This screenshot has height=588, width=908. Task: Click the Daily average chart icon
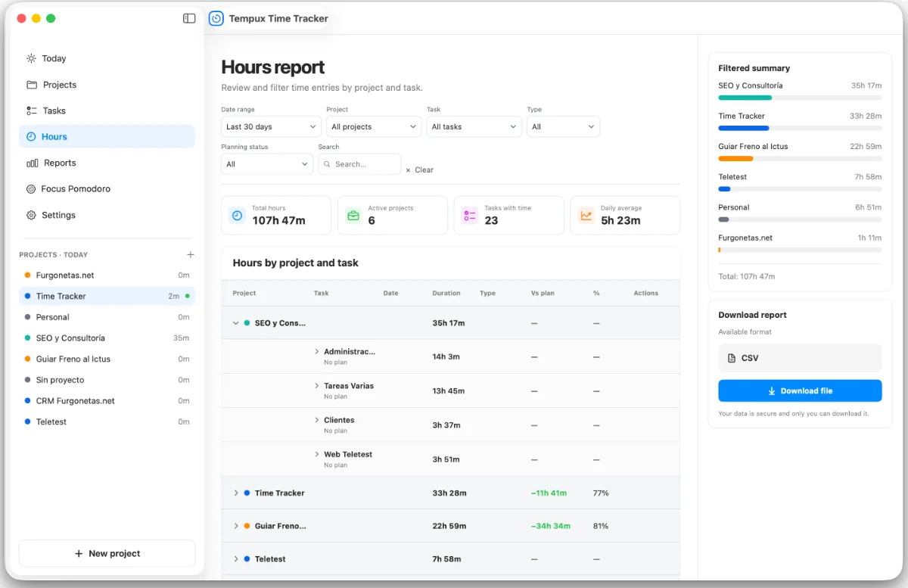tap(586, 216)
